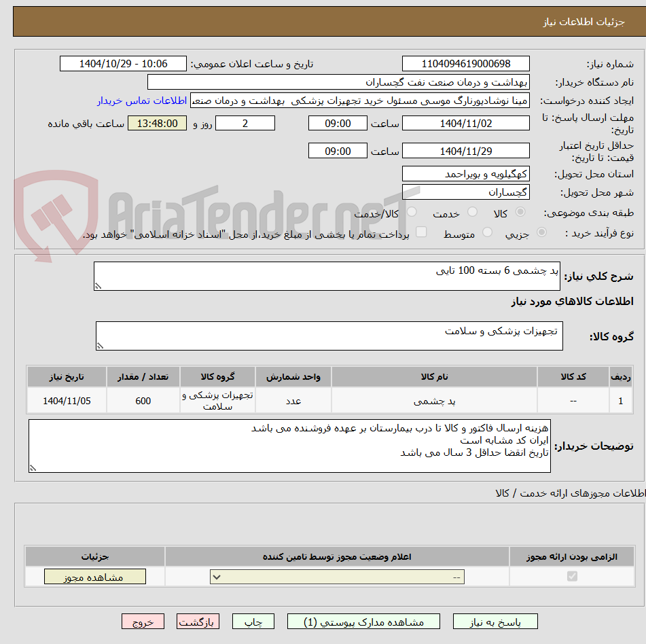Viewport: 646px width, 644px height.
Task: Click the request creator field مینا نوشادپورنارگ
Action: point(359,101)
